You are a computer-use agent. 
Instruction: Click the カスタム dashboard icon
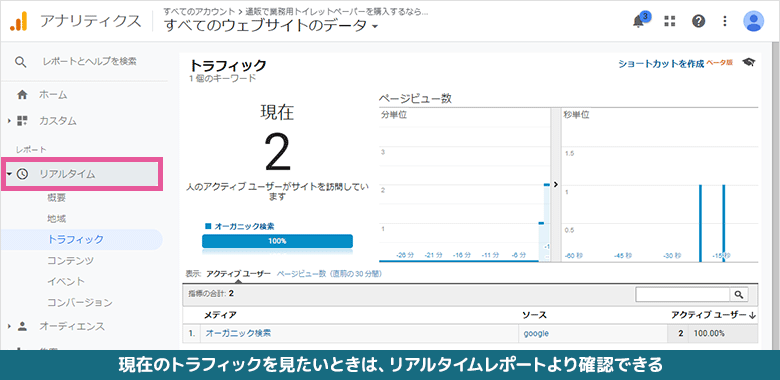(22, 120)
